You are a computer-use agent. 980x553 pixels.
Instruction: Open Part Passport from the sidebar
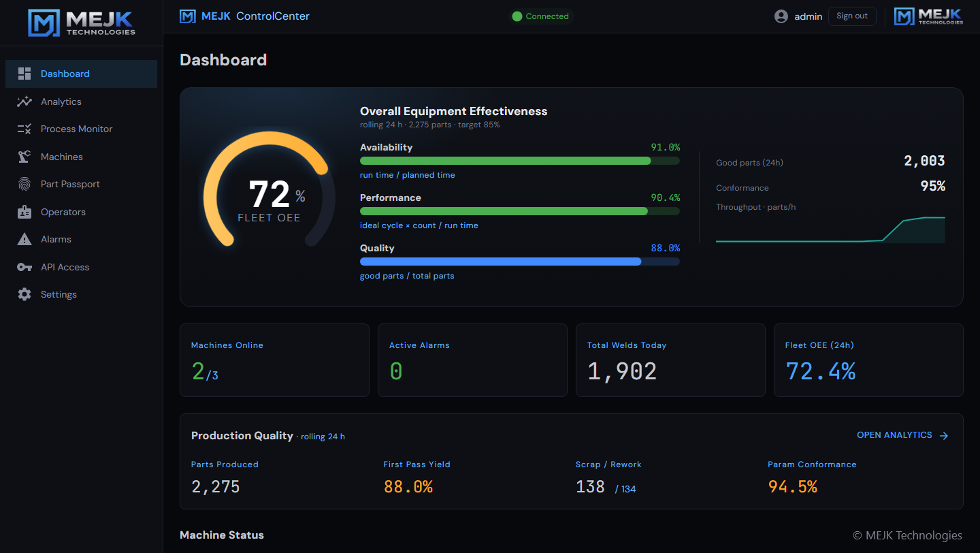(x=81, y=184)
